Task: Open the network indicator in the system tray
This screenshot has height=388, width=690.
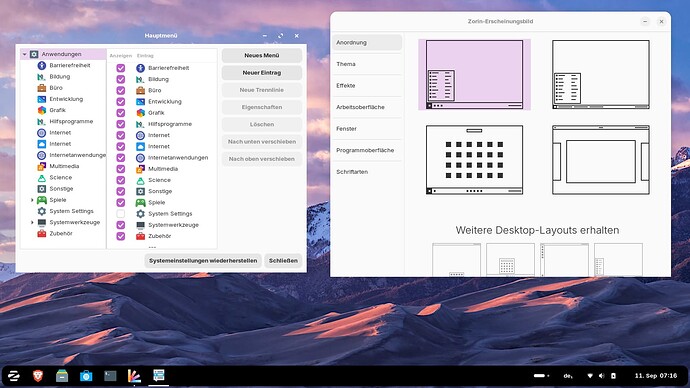Action: pos(590,376)
